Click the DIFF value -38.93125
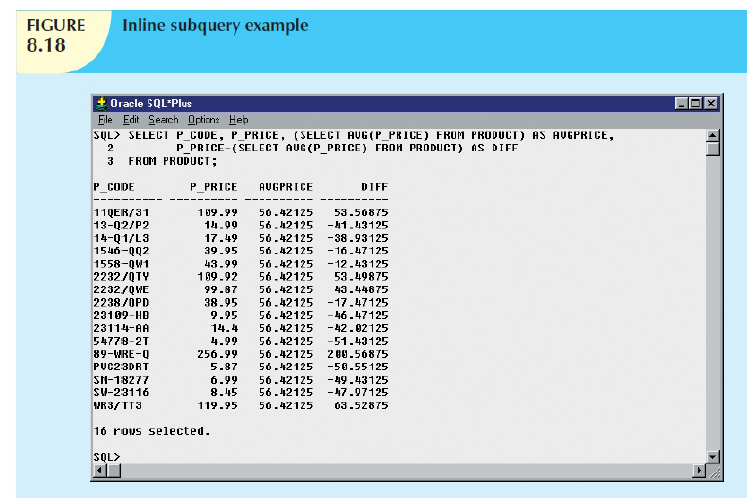The image size is (747, 498). click(x=357, y=238)
